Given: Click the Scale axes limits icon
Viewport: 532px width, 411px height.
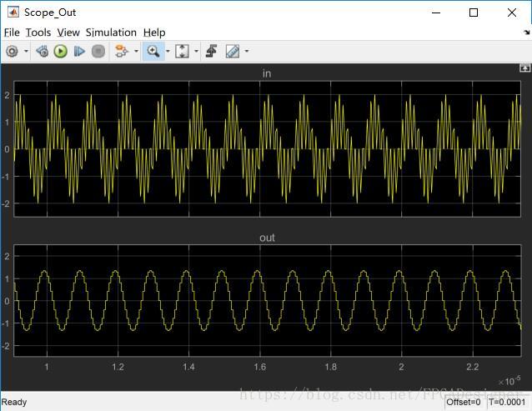Looking at the screenshot, I should click(x=182, y=51).
